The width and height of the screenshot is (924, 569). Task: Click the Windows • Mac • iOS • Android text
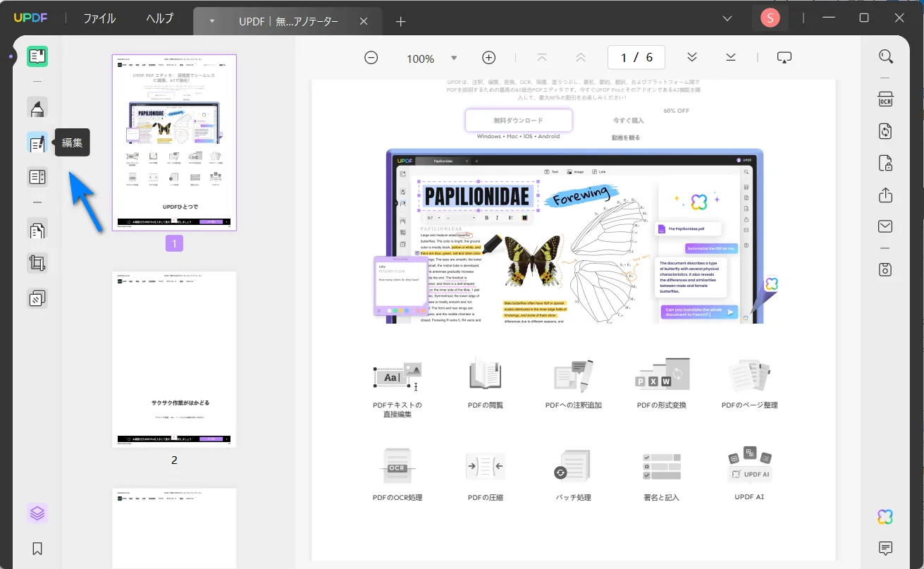point(518,137)
